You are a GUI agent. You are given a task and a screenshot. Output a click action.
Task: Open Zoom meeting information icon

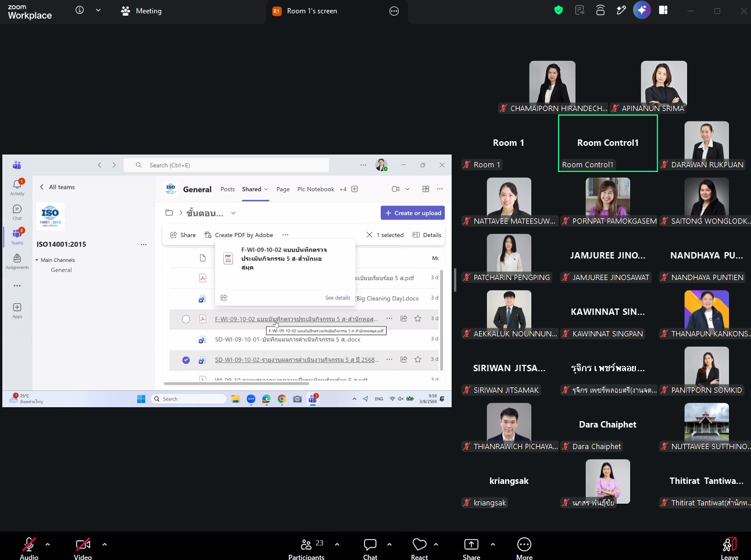(80, 10)
